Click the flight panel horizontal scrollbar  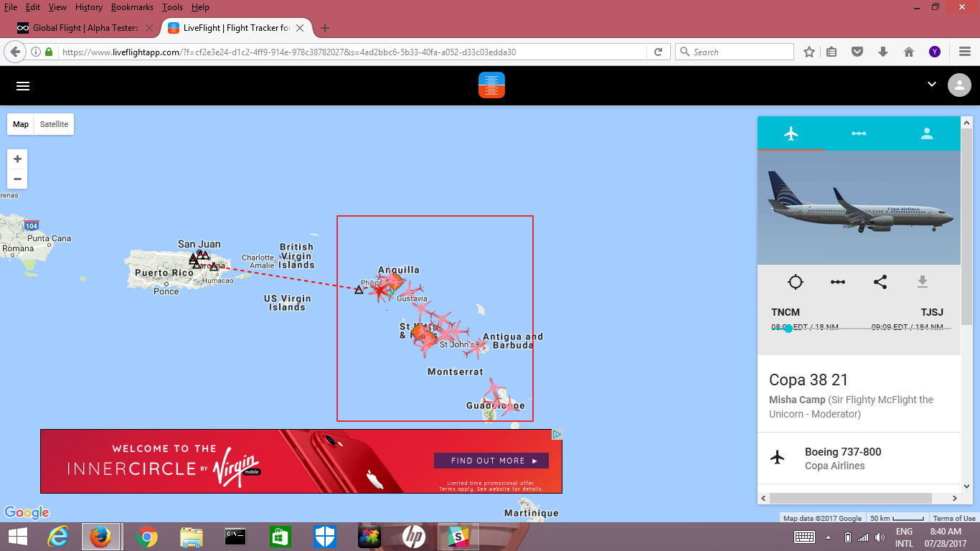coord(852,498)
